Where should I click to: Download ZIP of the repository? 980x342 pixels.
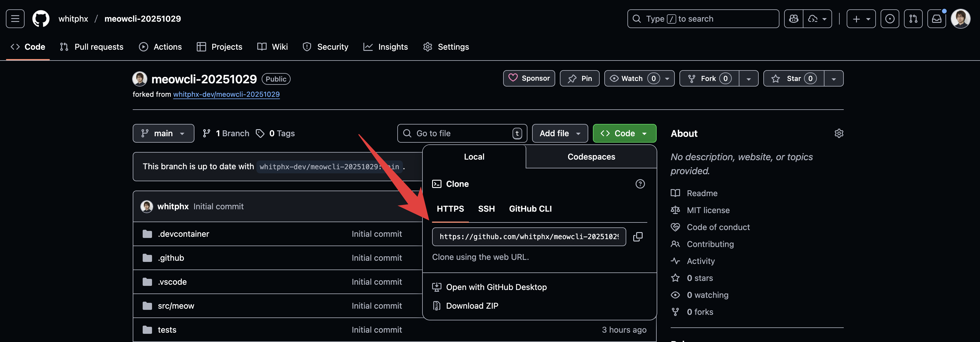465,306
